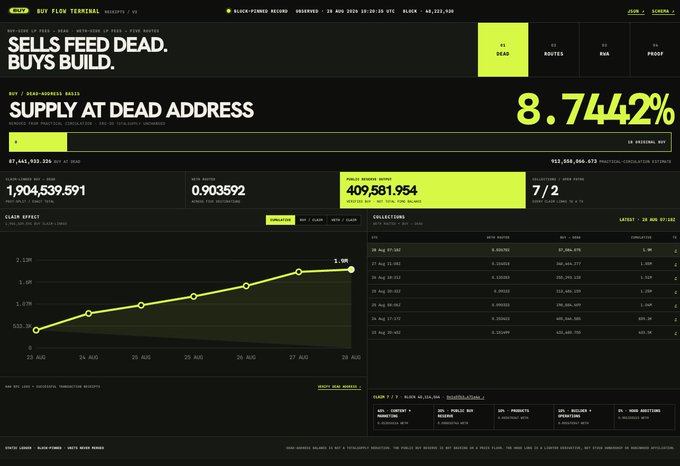Image resolution: width=680 pixels, height=466 pixels.
Task: Click the Builder + Operations allocation card
Action: [x=584, y=417]
